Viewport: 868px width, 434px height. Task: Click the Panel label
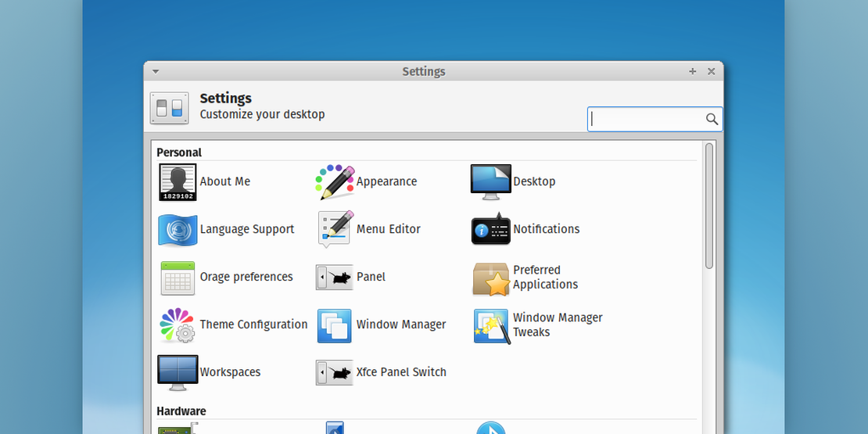click(371, 277)
